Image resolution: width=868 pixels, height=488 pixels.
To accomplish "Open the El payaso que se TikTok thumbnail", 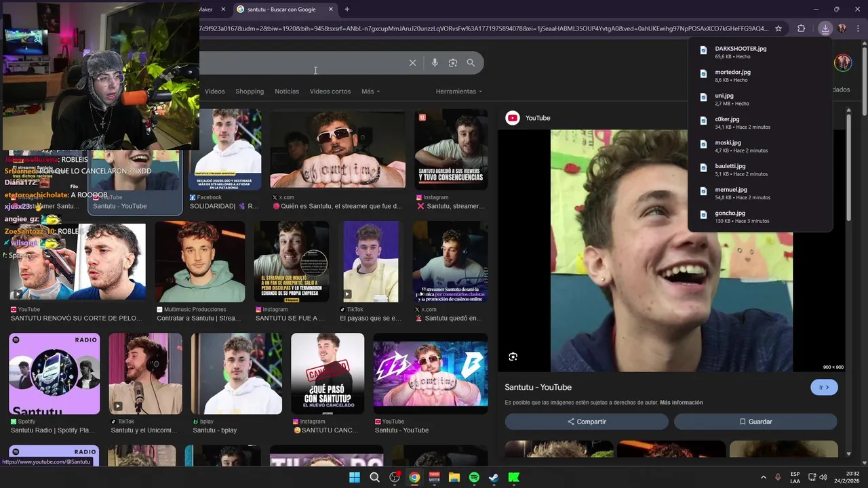I will [371, 262].
